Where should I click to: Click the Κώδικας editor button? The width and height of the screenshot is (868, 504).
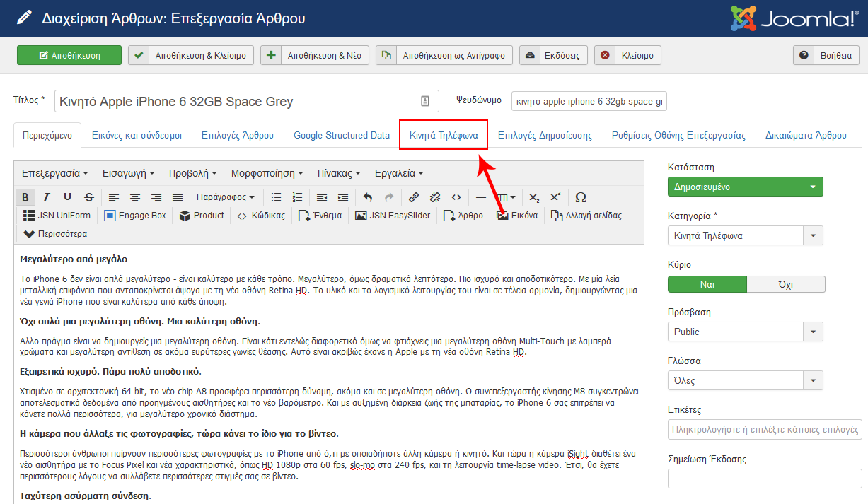click(261, 216)
